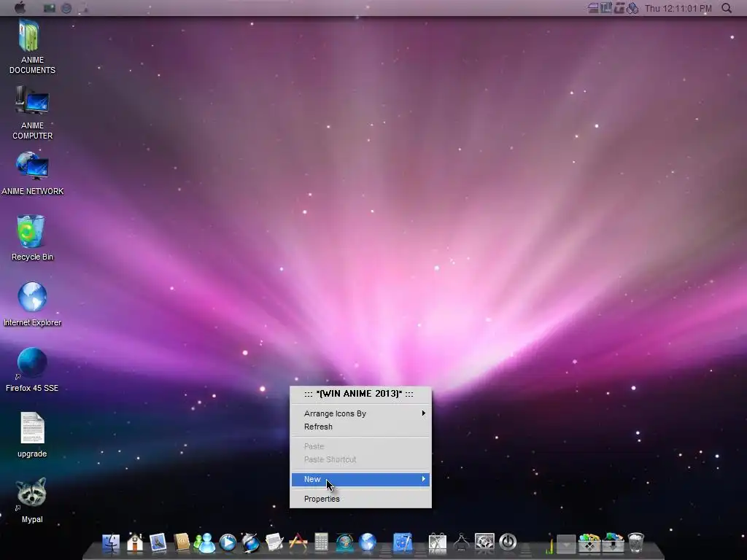
Task: Select the upgrade text file icon
Action: point(32,427)
